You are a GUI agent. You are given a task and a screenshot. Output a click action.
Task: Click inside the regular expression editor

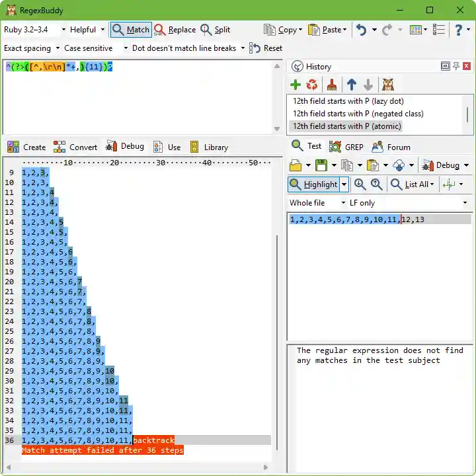pos(138,97)
